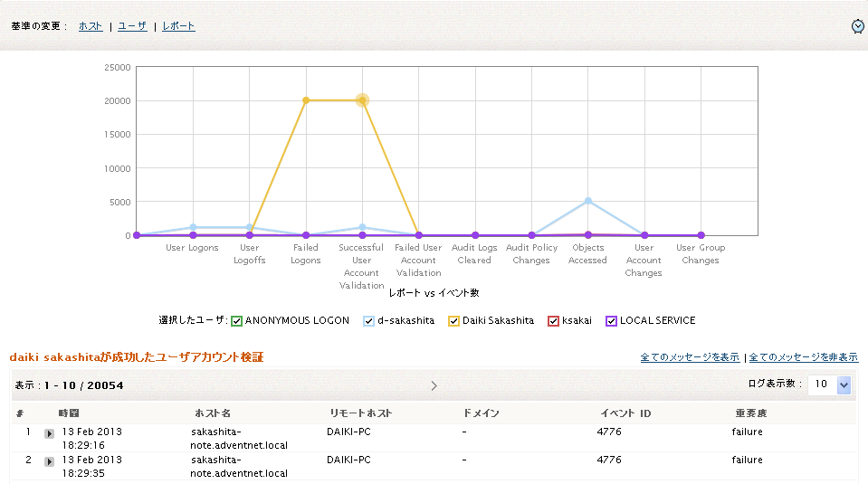Expand log row 2 details arrow
The width and height of the screenshot is (868, 484).
click(x=49, y=461)
